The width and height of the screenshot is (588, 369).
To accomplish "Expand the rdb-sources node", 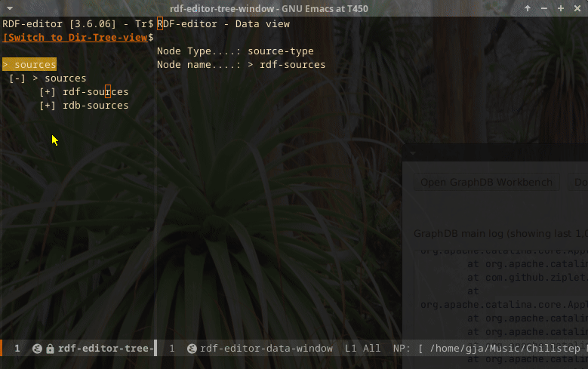I will tap(48, 106).
